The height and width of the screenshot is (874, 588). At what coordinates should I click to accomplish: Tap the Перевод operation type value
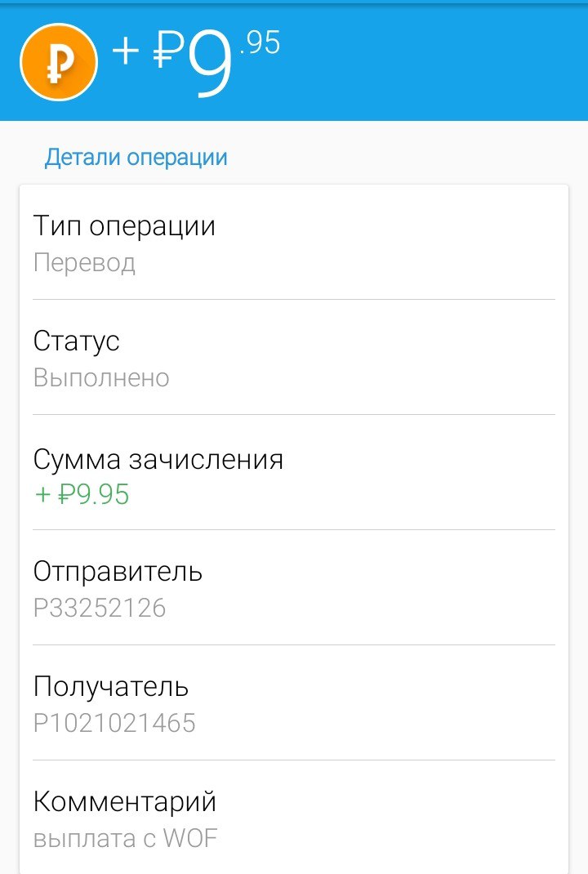[84, 263]
